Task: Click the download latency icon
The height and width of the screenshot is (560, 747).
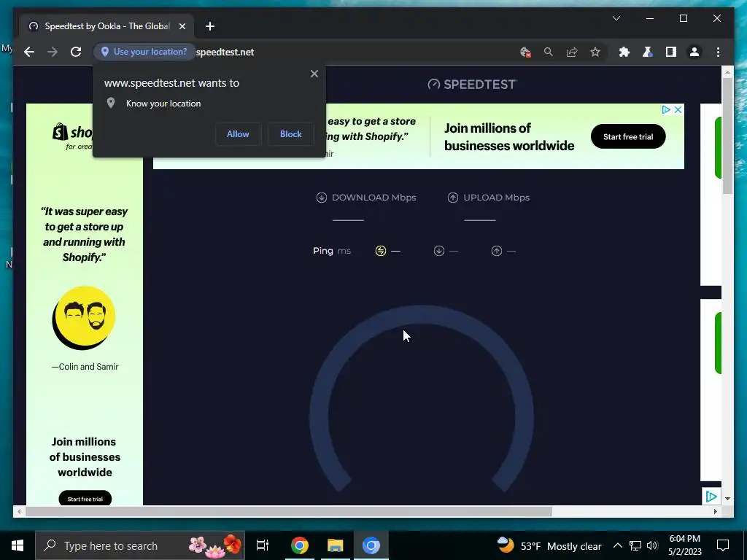Action: click(x=439, y=251)
